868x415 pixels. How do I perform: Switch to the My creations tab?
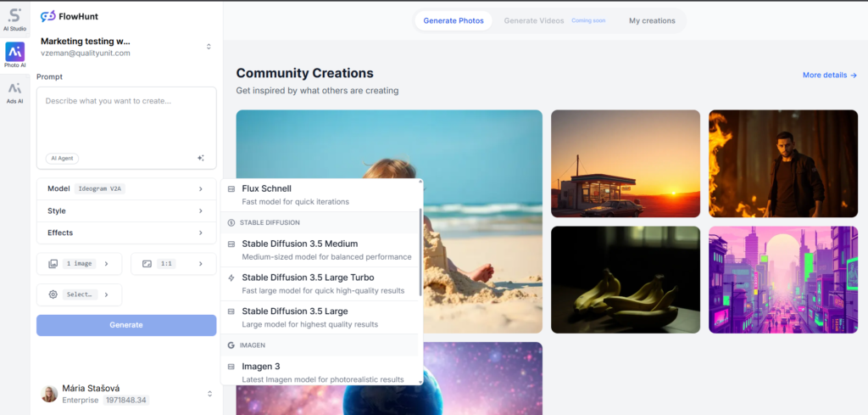coord(652,20)
